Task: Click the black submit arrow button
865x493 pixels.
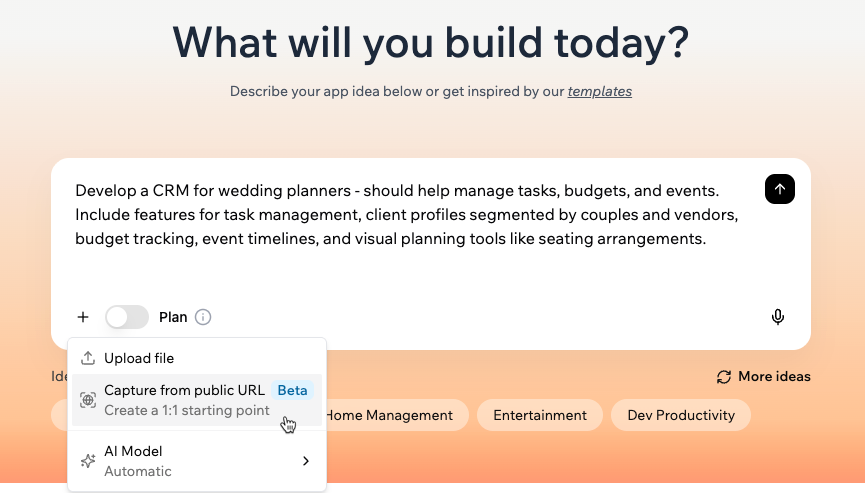Action: coord(780,189)
